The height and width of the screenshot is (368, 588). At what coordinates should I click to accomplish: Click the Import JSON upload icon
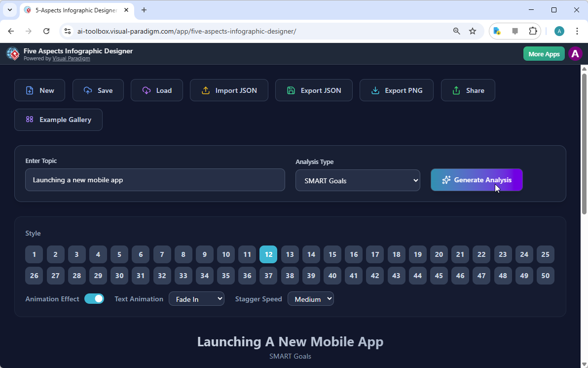click(x=206, y=90)
